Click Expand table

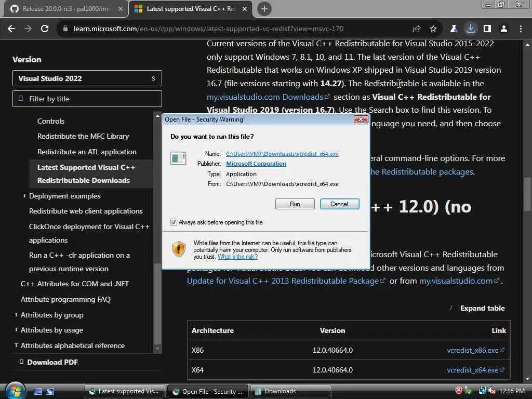pyautogui.click(x=483, y=308)
